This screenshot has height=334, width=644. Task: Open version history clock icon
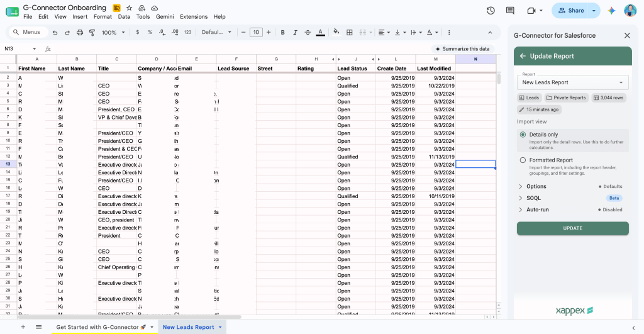(491, 11)
